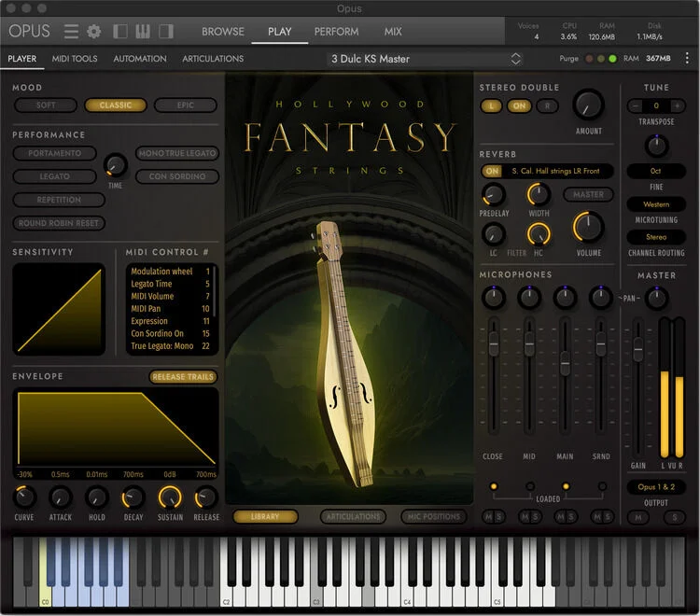This screenshot has height=616, width=700.
Task: Adjust the reverb Width knob
Action: point(539,195)
